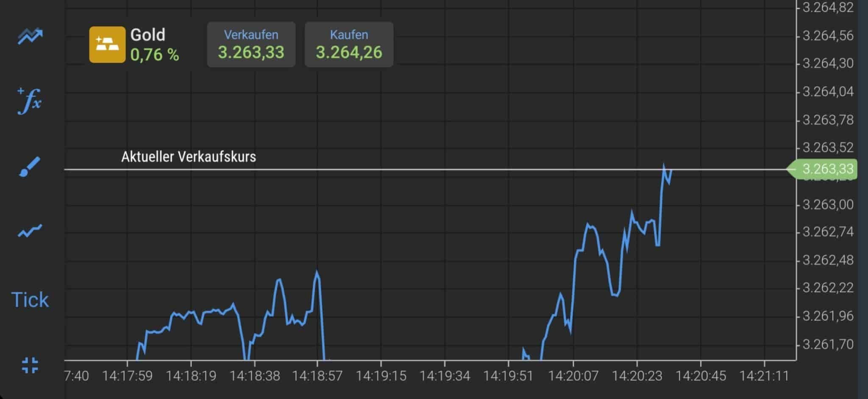The width and height of the screenshot is (868, 399).
Task: Click the Gold instrument name
Action: pos(147,35)
